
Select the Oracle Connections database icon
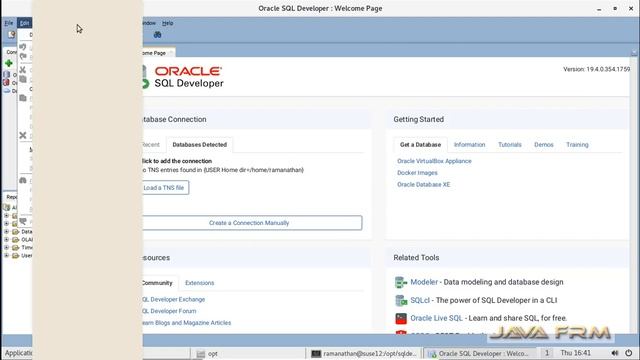[x=7, y=75]
